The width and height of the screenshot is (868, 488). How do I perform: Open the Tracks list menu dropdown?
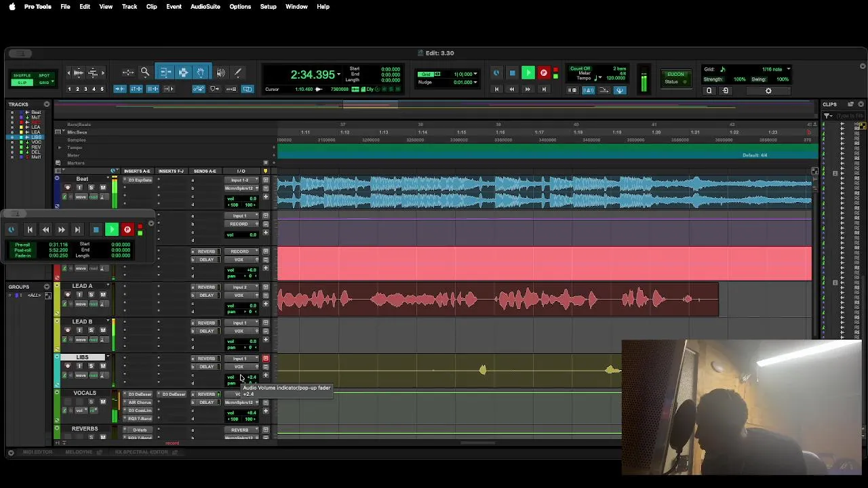pyautogui.click(x=47, y=104)
